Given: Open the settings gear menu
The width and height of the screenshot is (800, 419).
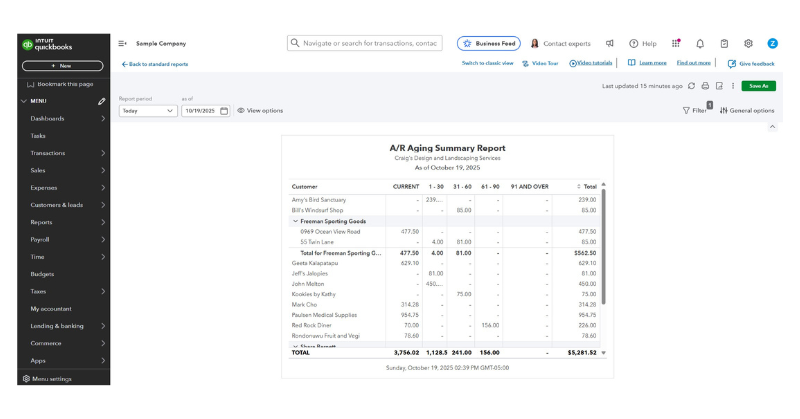Looking at the screenshot, I should 748,44.
